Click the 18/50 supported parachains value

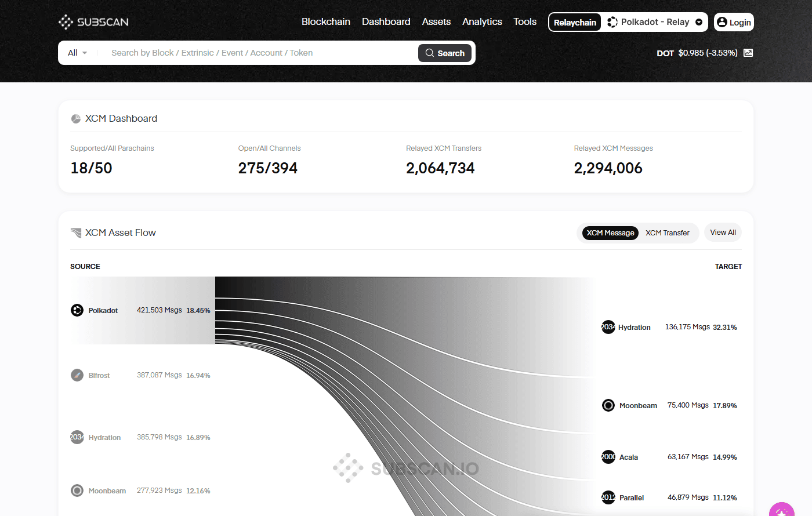91,168
